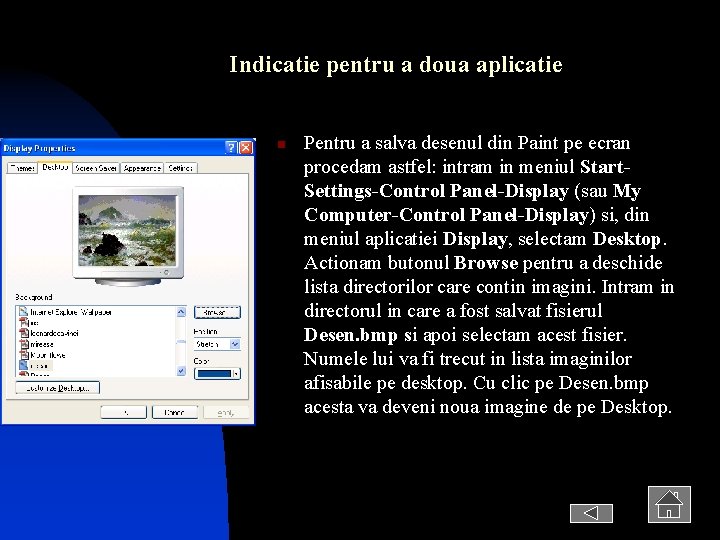
Task: Click the monitor wallpaper preview image
Action: pyautogui.click(x=127, y=230)
